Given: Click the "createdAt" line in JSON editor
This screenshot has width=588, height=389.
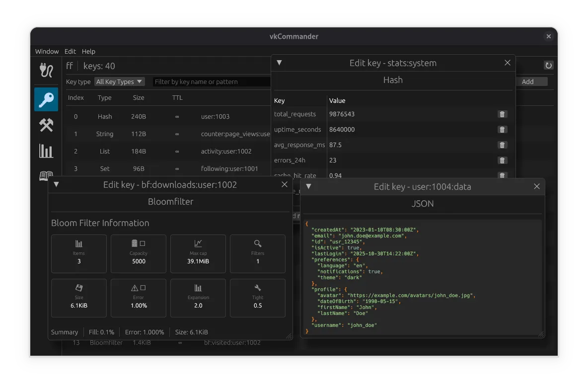Looking at the screenshot, I should (x=365, y=230).
